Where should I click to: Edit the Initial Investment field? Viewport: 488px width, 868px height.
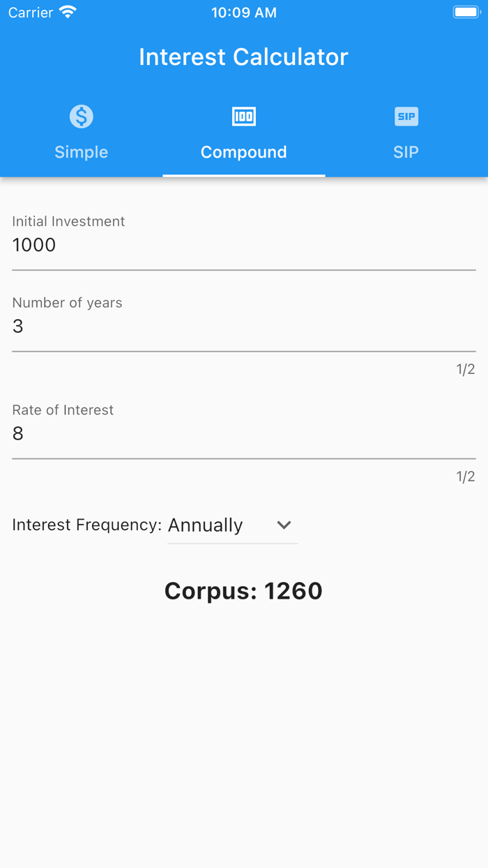point(243,245)
